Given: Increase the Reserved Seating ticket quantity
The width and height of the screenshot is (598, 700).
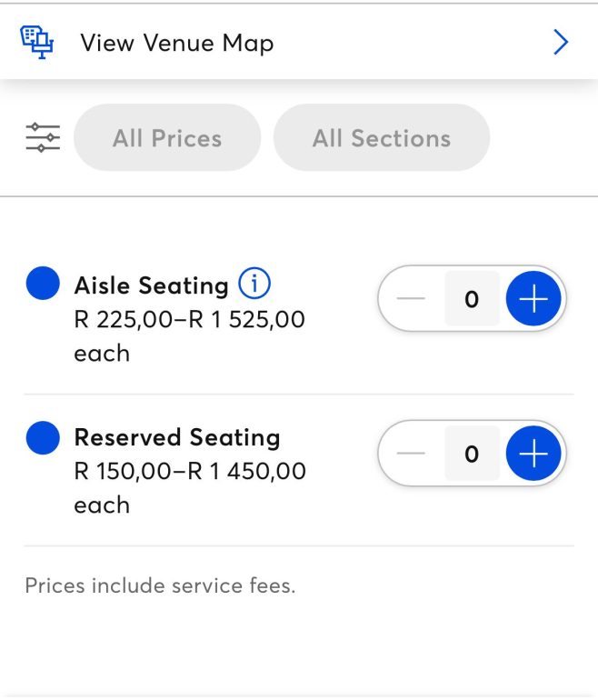Looking at the screenshot, I should [533, 453].
